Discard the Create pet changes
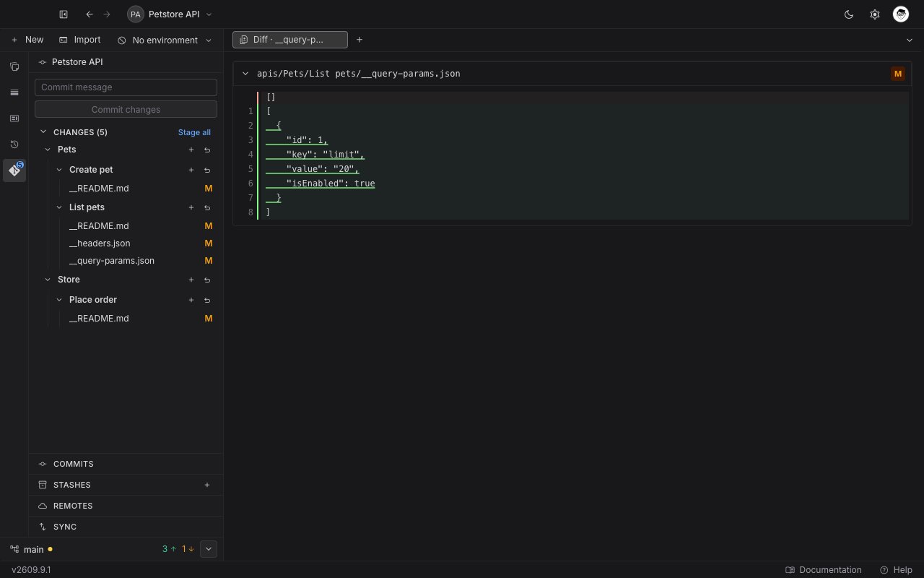924x578 pixels. 207,170
